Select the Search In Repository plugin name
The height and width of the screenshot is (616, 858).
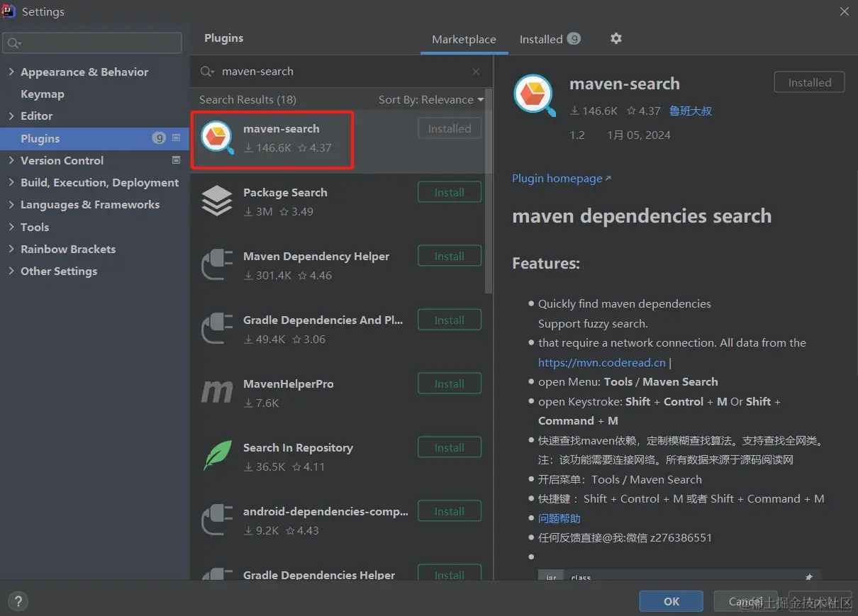(298, 448)
